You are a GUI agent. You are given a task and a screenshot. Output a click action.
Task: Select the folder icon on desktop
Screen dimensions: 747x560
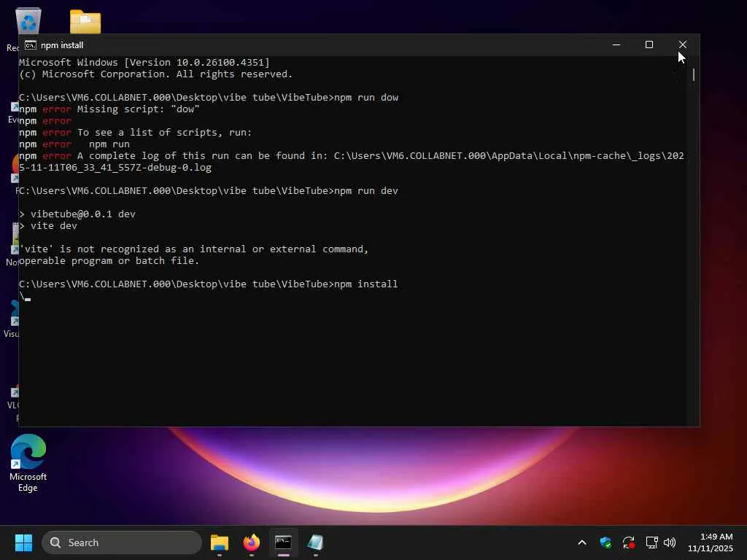coord(85,22)
